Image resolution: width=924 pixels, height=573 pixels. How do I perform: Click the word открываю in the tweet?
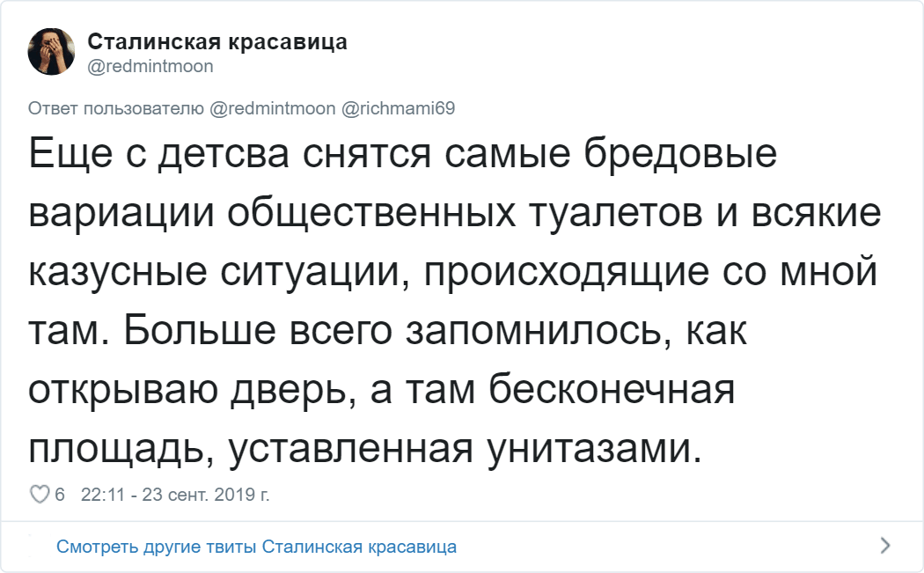[x=123, y=390]
